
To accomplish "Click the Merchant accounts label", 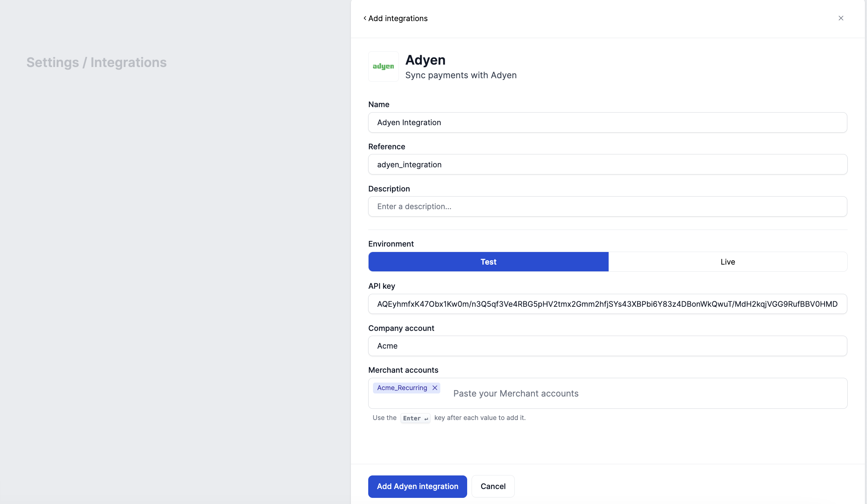I will [x=403, y=370].
